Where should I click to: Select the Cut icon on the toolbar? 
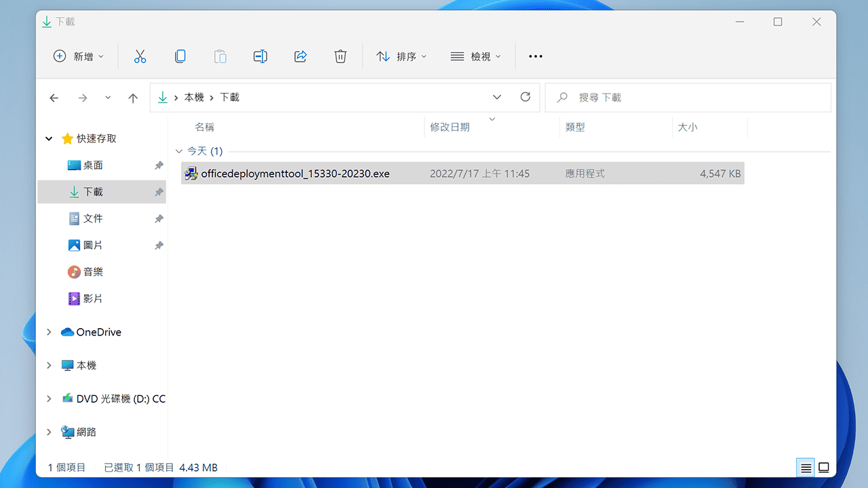point(140,56)
